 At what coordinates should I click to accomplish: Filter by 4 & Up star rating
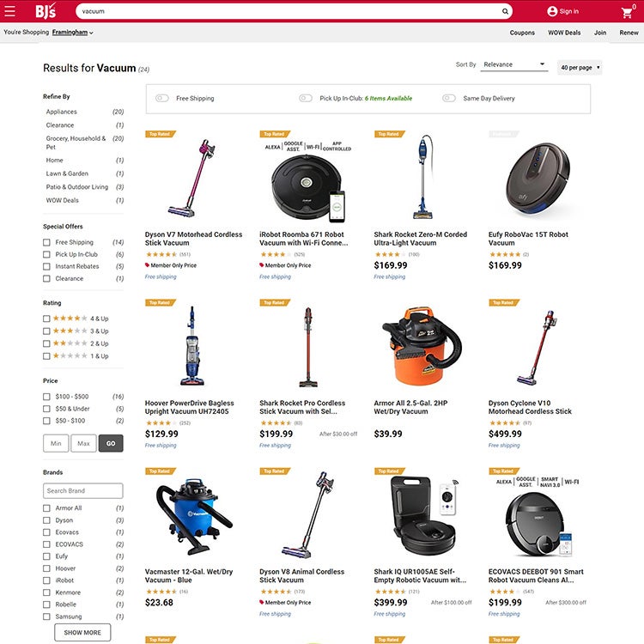point(46,319)
